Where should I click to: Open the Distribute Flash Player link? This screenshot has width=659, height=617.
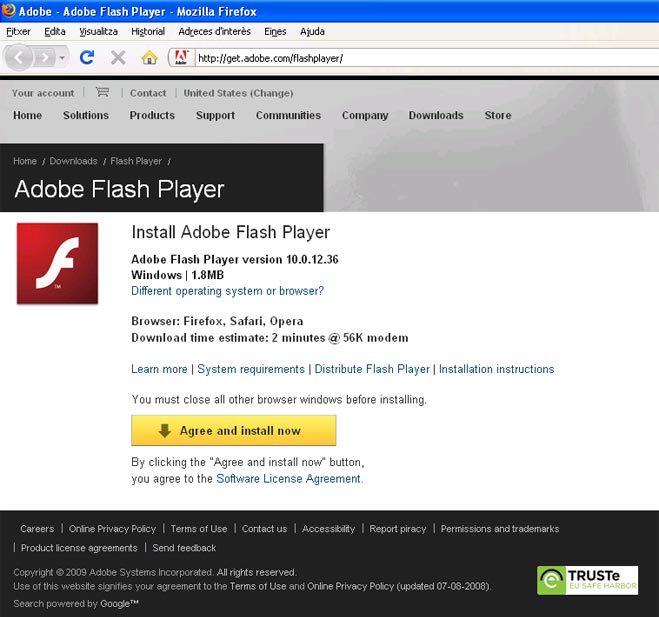(x=372, y=369)
